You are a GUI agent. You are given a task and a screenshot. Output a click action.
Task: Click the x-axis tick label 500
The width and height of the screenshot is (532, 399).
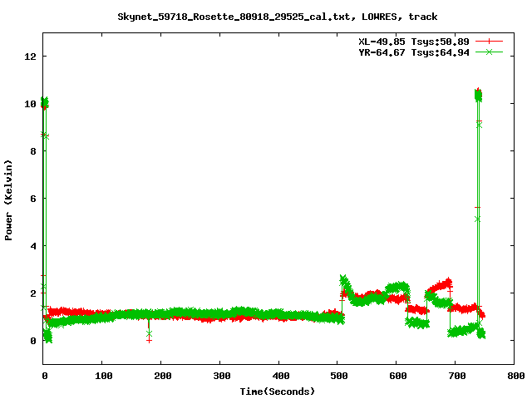coord(338,376)
